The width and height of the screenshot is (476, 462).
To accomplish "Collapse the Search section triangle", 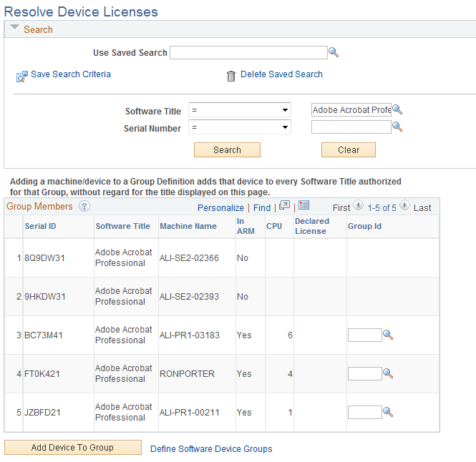I will pos(14,27).
